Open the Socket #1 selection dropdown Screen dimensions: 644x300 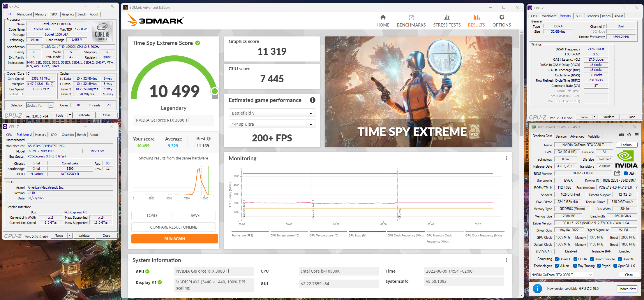click(x=40, y=106)
